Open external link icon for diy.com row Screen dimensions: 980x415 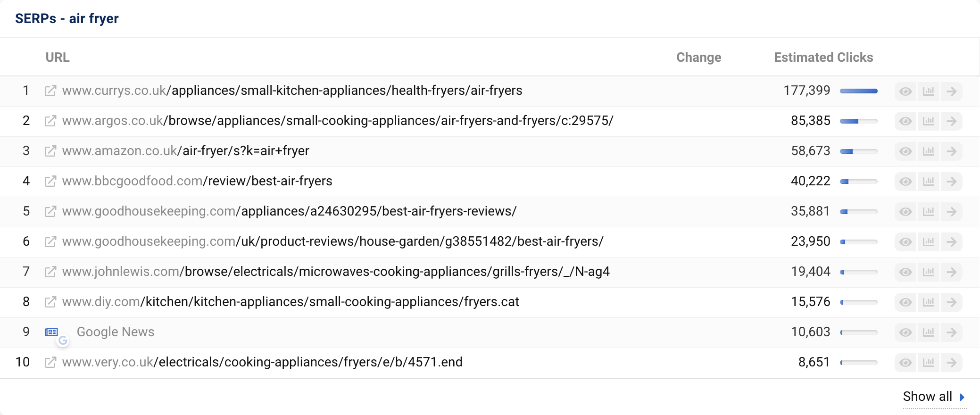(50, 302)
